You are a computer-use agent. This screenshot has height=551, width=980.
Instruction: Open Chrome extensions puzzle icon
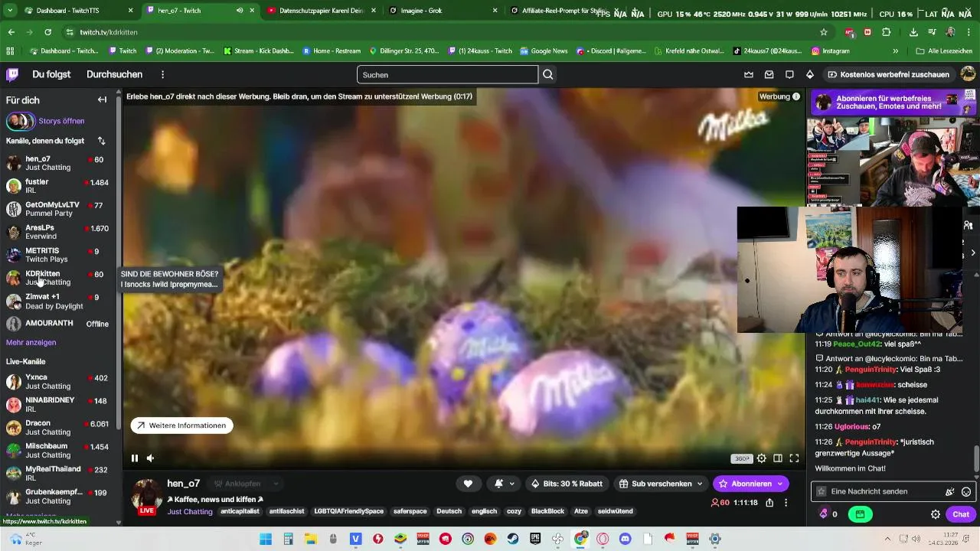click(887, 32)
